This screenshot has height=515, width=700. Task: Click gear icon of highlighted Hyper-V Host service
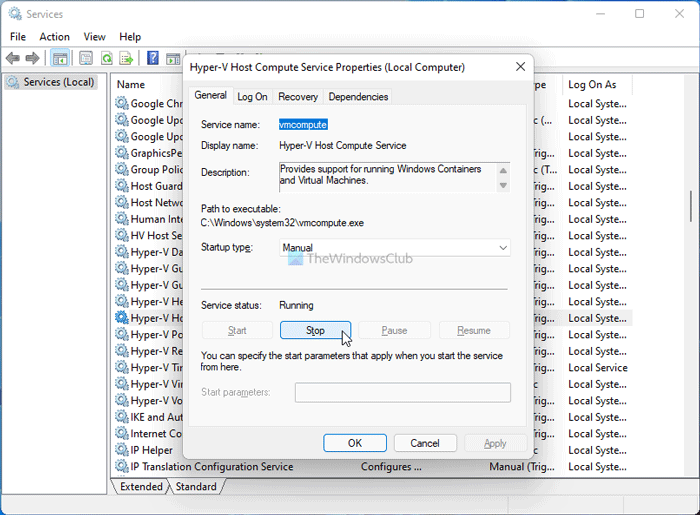coord(122,318)
